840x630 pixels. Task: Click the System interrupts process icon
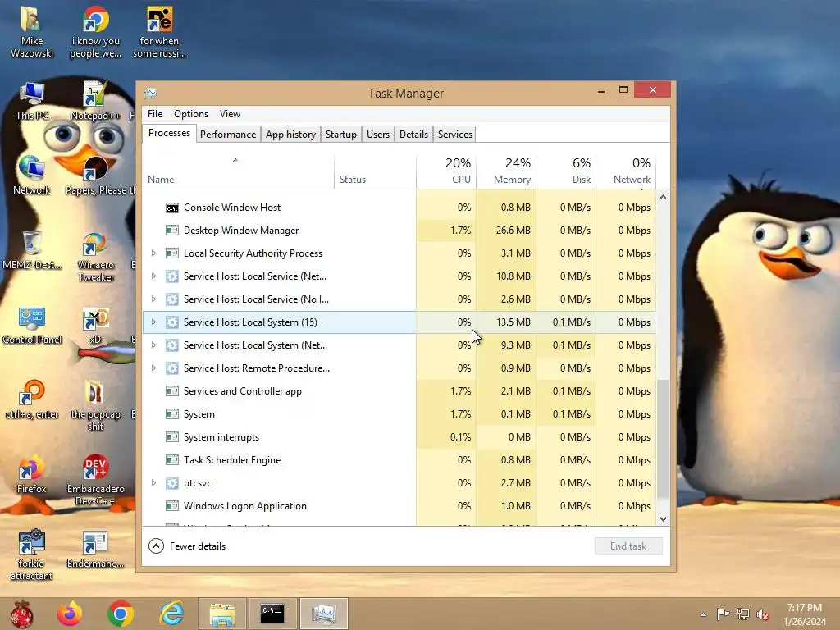click(172, 437)
